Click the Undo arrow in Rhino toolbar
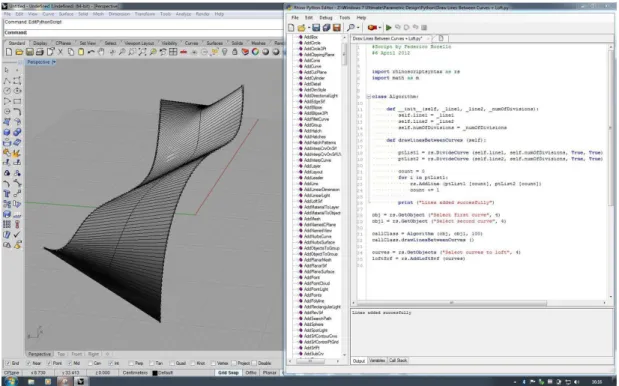This screenshot has height=386, width=619. pyautogui.click(x=91, y=52)
